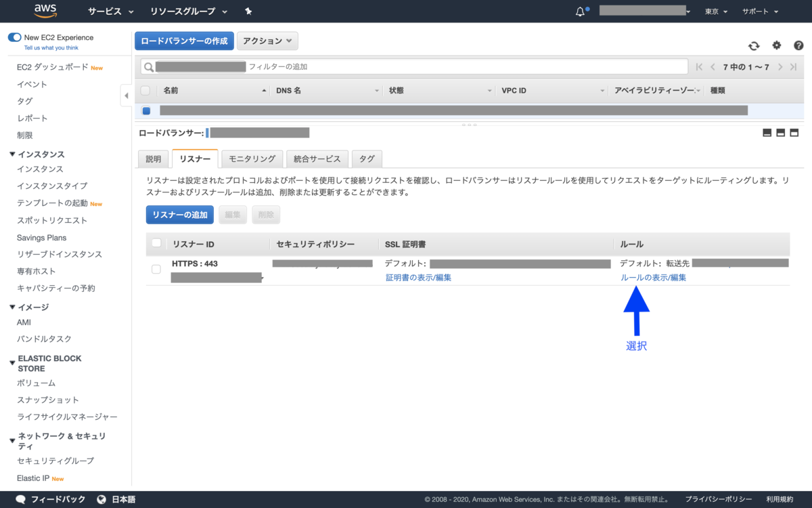This screenshot has height=508, width=812.
Task: Click the filter search input field
Action: [x=338, y=66]
